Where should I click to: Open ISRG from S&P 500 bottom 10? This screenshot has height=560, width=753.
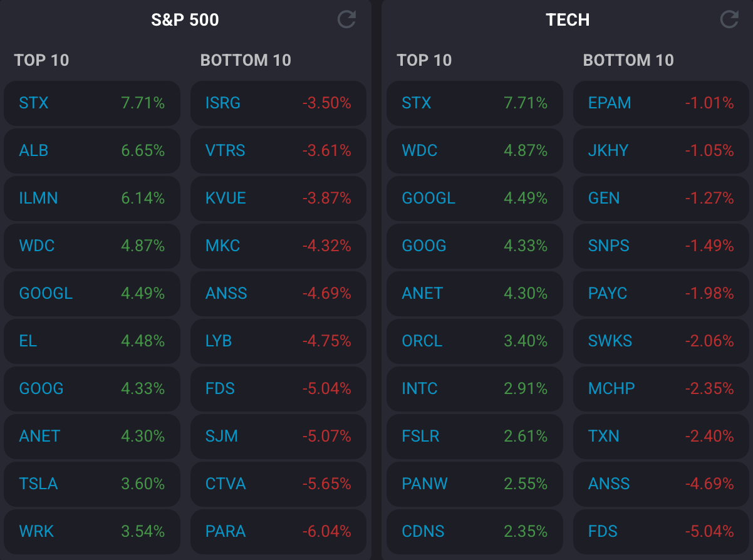point(223,103)
